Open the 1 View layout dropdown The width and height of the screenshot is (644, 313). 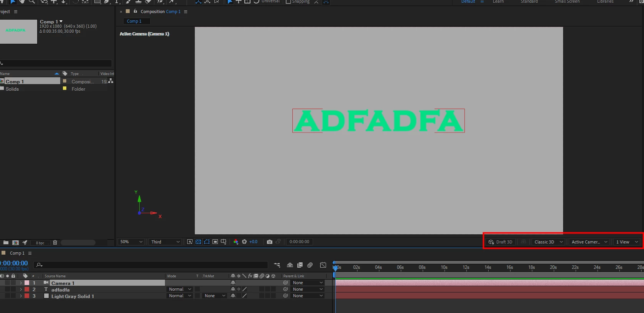(627, 242)
